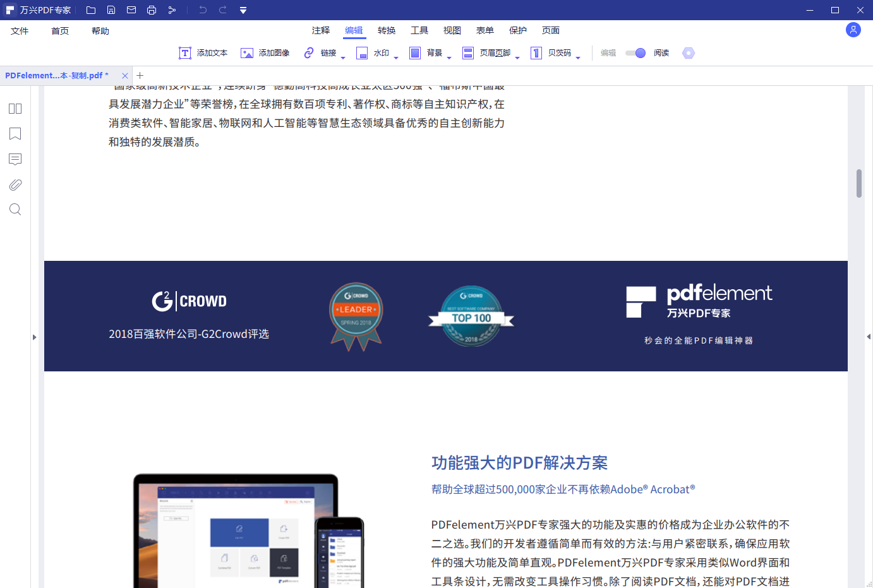This screenshot has height=588, width=873.
Task: Open the attachments panel
Action: tap(15, 184)
